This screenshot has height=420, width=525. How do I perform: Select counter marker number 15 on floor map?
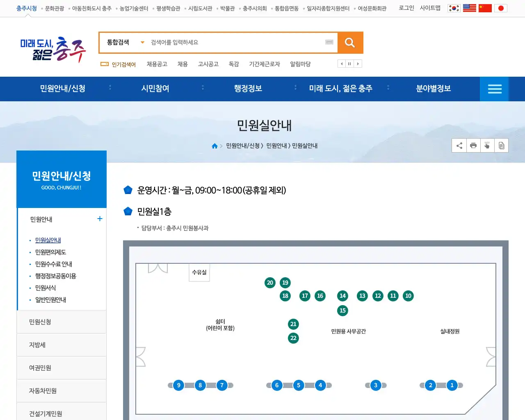(x=342, y=310)
